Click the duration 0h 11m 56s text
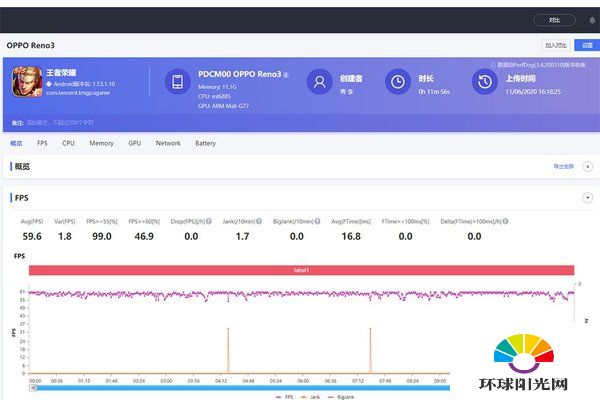The height and width of the screenshot is (400, 600). [434, 92]
